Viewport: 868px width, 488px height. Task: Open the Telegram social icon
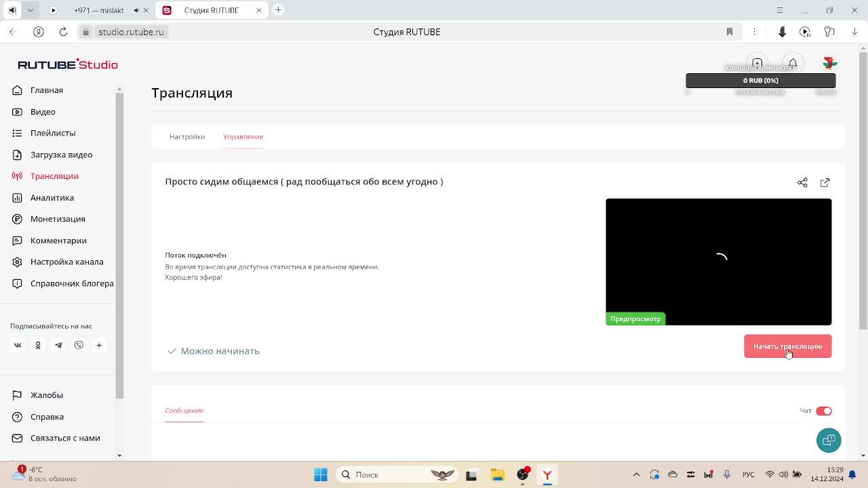click(x=58, y=345)
